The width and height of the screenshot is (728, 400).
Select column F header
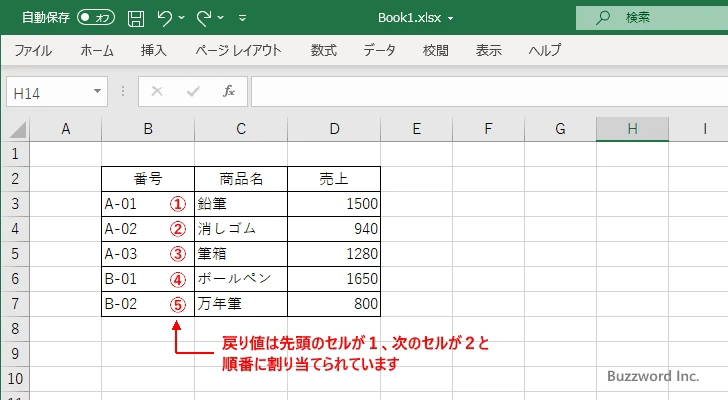pos(488,129)
